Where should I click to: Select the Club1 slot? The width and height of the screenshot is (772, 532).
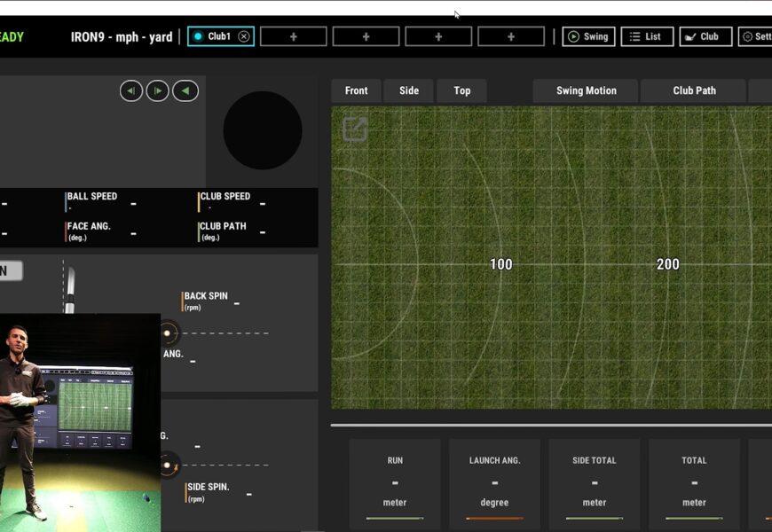[x=221, y=36]
